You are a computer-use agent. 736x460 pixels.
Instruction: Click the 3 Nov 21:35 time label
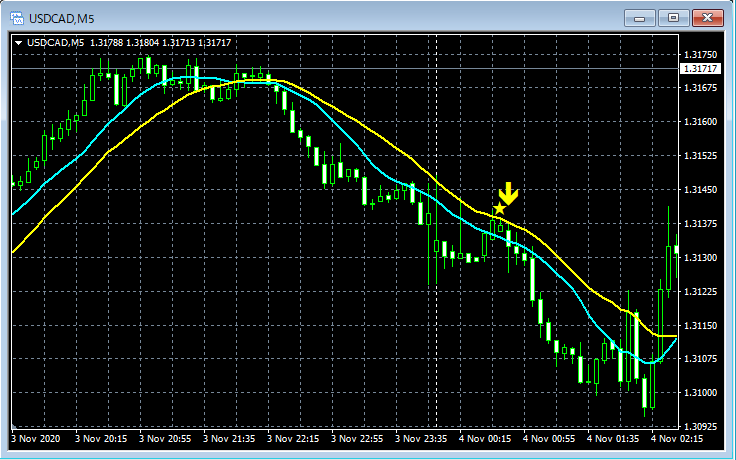[229, 438]
